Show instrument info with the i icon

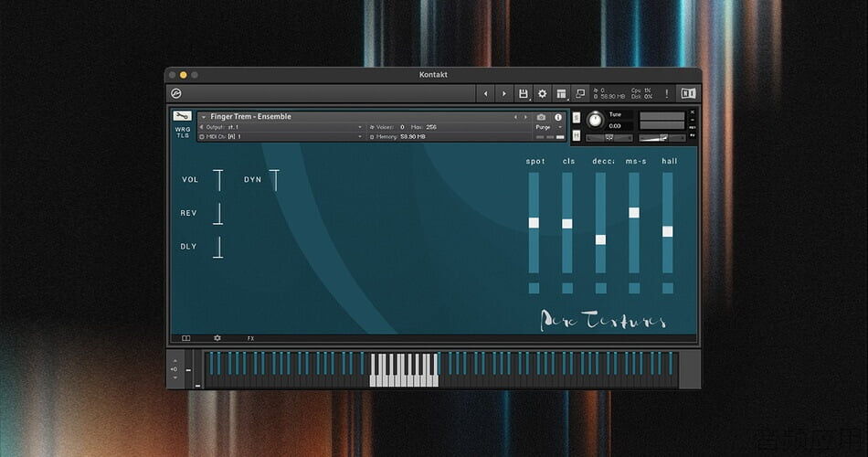tap(558, 117)
